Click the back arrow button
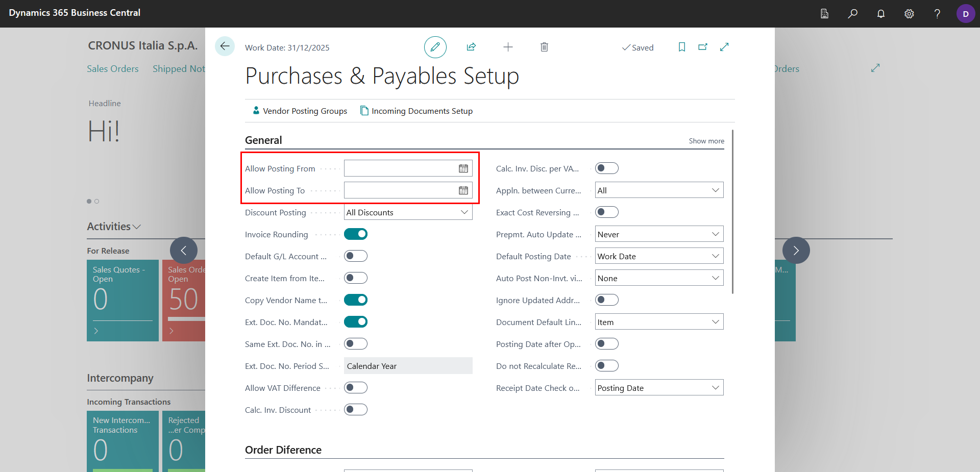Image resolution: width=980 pixels, height=472 pixels. coord(225,46)
